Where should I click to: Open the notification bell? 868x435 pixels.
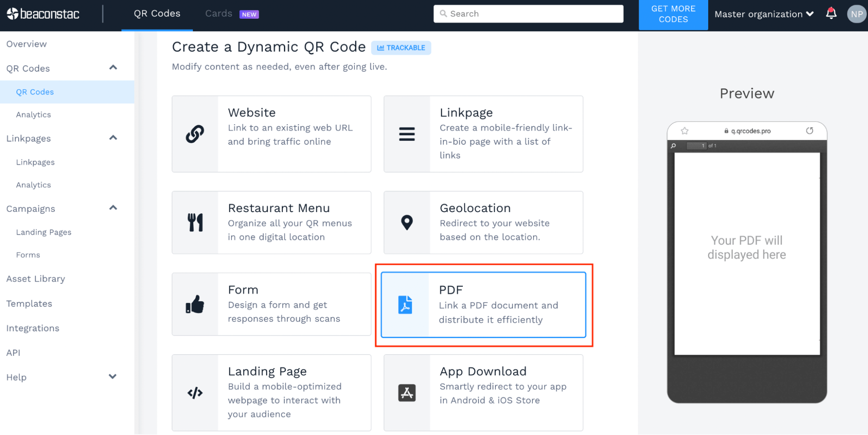[x=831, y=13]
